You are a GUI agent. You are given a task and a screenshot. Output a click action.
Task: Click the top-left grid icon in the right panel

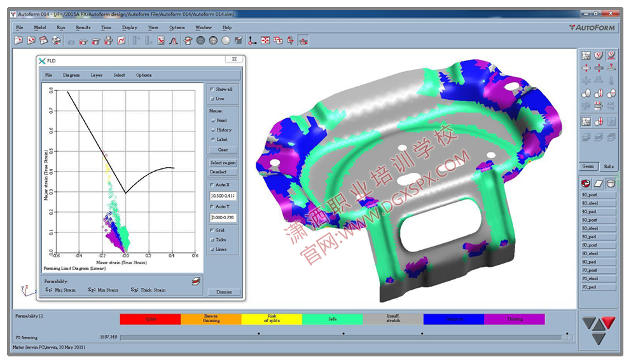(x=586, y=55)
